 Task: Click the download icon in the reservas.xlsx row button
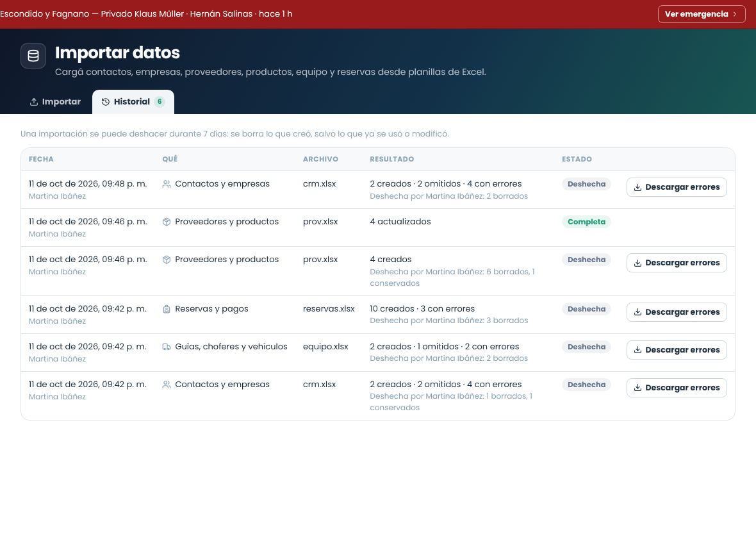click(x=637, y=312)
